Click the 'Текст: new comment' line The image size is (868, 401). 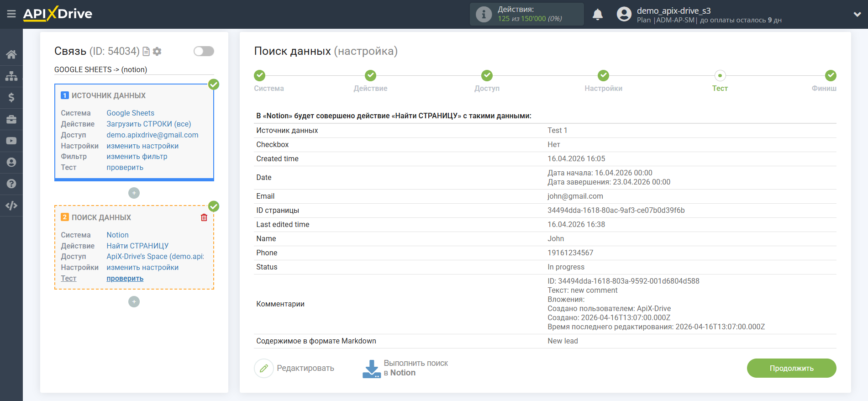pyautogui.click(x=582, y=290)
